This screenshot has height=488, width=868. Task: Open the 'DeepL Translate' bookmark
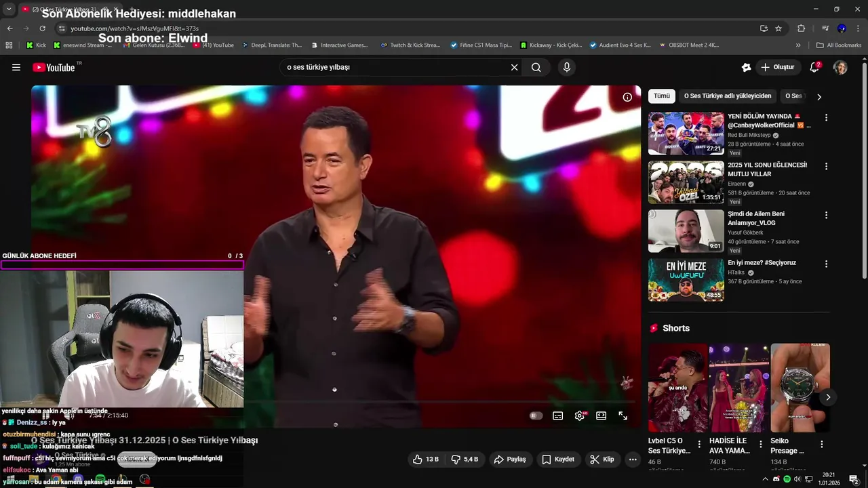click(x=271, y=45)
